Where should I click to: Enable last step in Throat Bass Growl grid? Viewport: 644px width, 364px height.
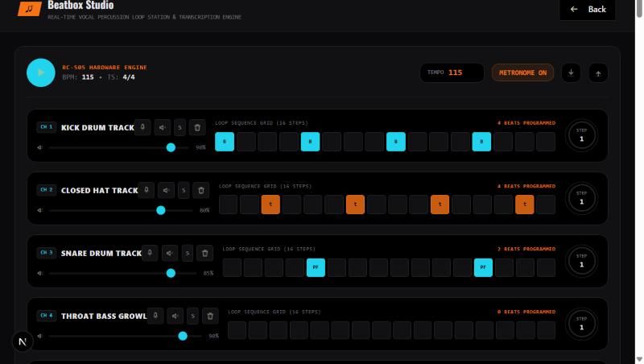(547, 330)
